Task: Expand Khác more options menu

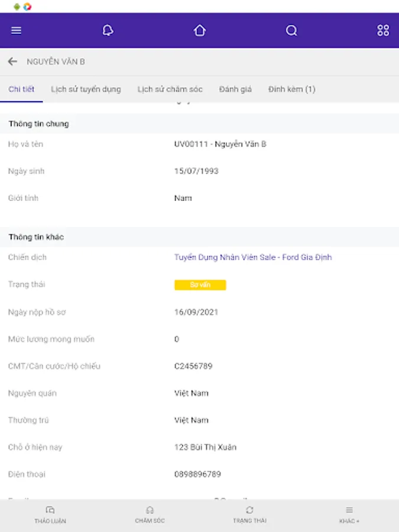Action: coord(349,514)
